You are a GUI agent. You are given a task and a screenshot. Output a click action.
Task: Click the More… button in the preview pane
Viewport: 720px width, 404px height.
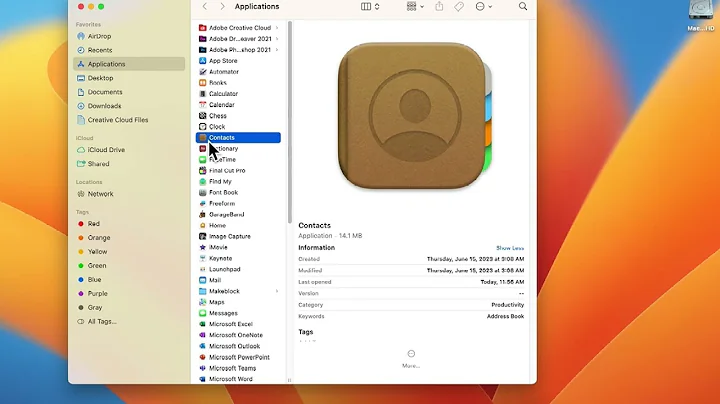411,359
